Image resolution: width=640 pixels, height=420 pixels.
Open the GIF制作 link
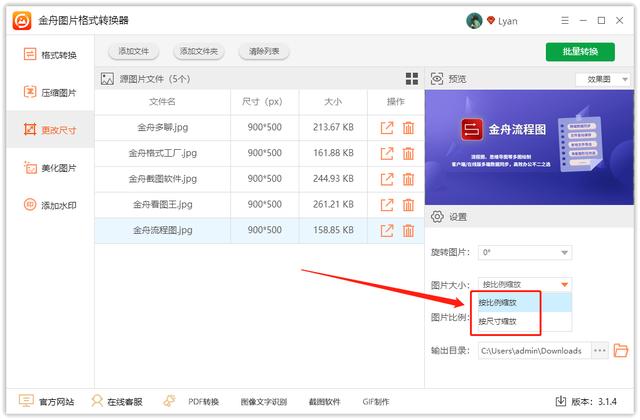coord(376,402)
